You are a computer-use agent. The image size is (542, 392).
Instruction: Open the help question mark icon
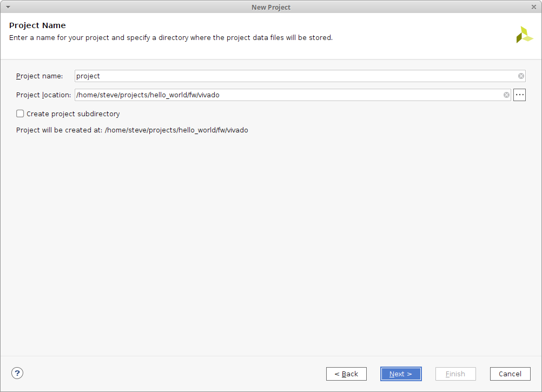pos(17,373)
